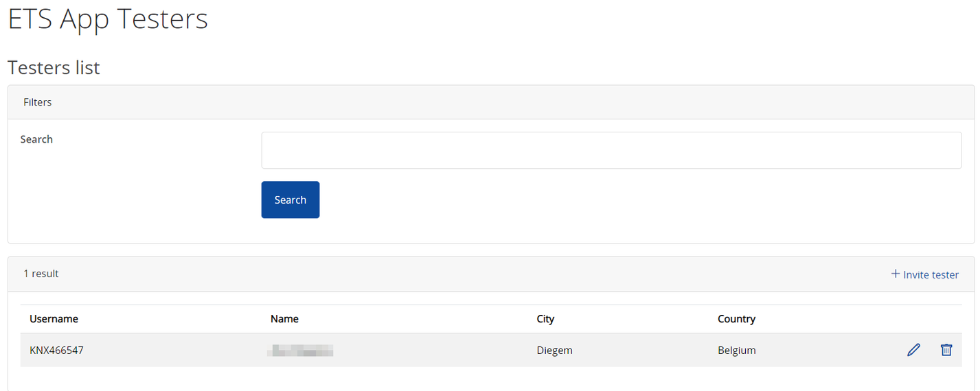This screenshot has width=980, height=391.
Task: Edit tester KNX466547 with the pencil icon
Action: pyautogui.click(x=913, y=350)
